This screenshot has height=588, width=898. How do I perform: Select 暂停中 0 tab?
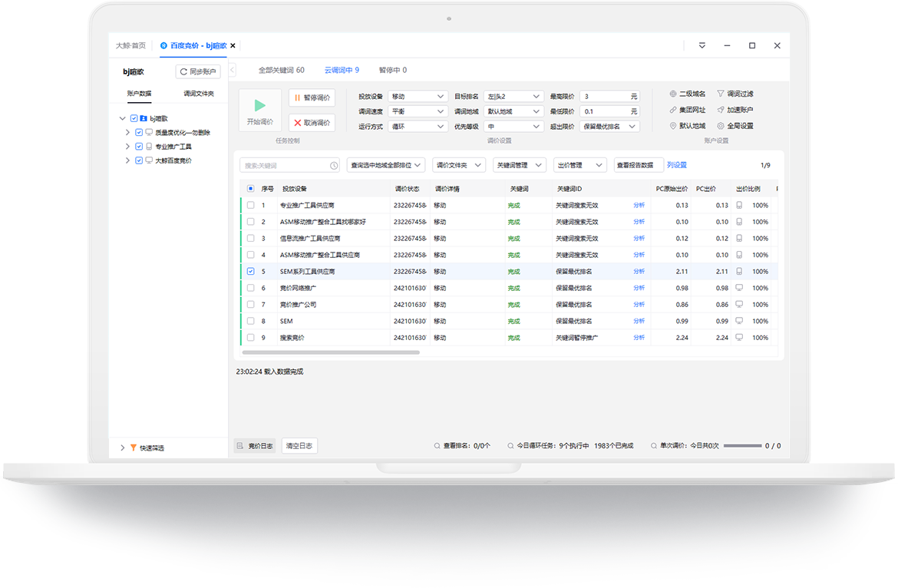click(393, 71)
